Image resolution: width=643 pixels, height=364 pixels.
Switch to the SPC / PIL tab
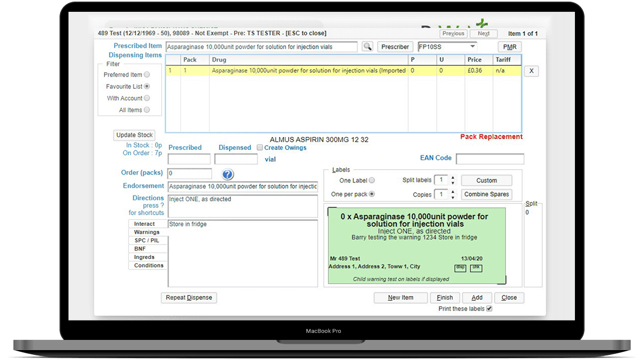click(147, 240)
